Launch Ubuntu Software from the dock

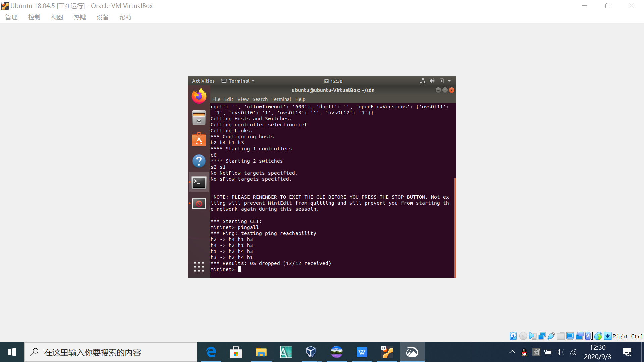point(199,139)
